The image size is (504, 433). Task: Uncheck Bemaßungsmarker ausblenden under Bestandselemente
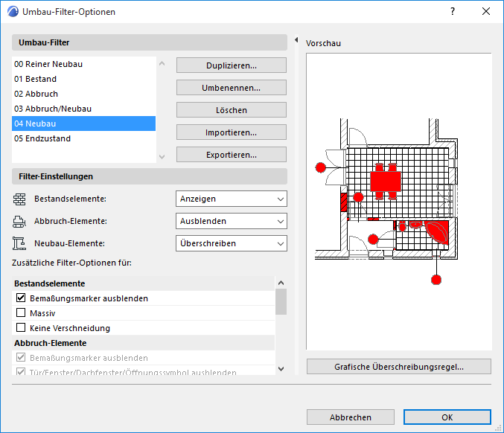pos(21,298)
